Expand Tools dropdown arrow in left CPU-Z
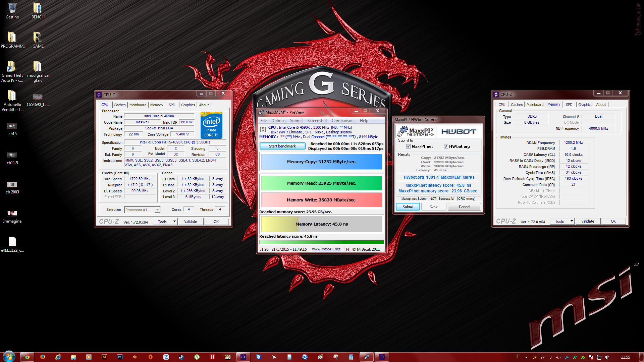The image size is (644, 362). tap(174, 222)
